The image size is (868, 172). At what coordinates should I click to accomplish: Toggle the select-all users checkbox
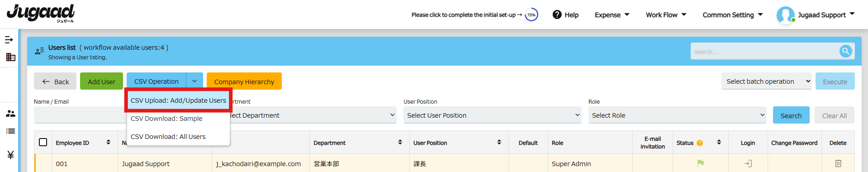click(43, 142)
